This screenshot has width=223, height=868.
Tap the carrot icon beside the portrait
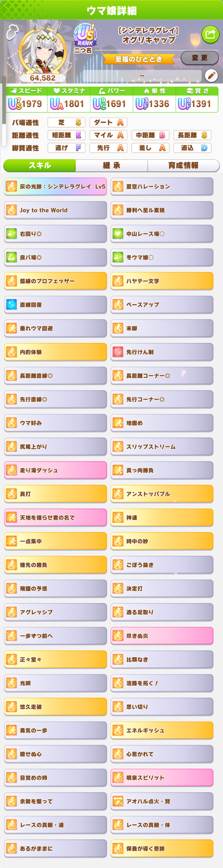12,32
